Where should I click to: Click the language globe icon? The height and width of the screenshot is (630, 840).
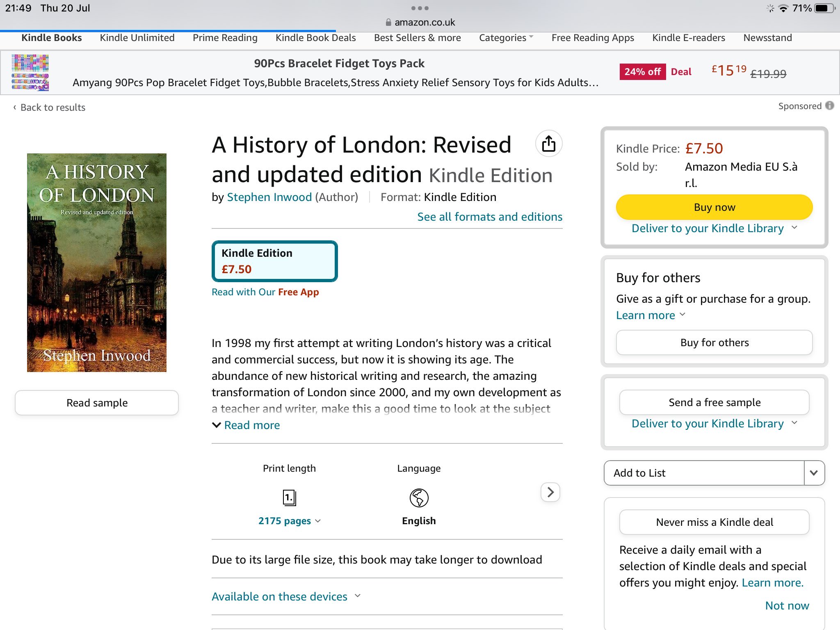419,498
